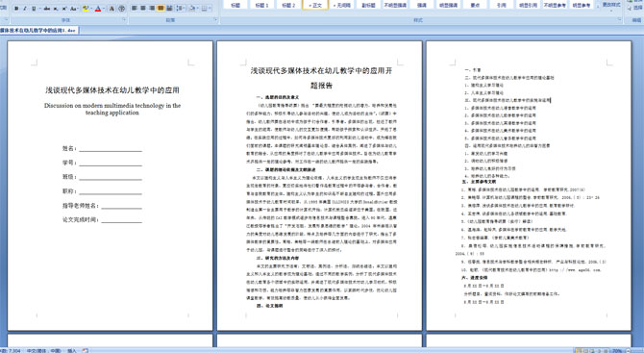Viewport: 644px width, 353px height.
Task: Expand the font dialog launcher
Action: pos(124,20)
